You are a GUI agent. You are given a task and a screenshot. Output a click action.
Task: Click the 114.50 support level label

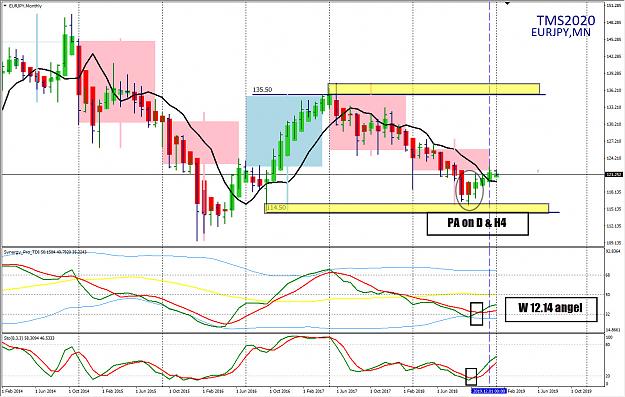(276, 208)
